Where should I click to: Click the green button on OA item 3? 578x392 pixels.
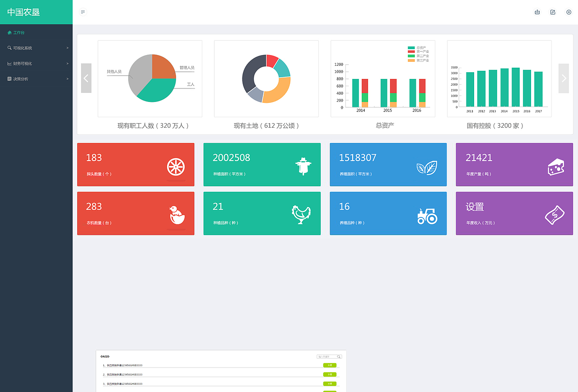pos(330,383)
